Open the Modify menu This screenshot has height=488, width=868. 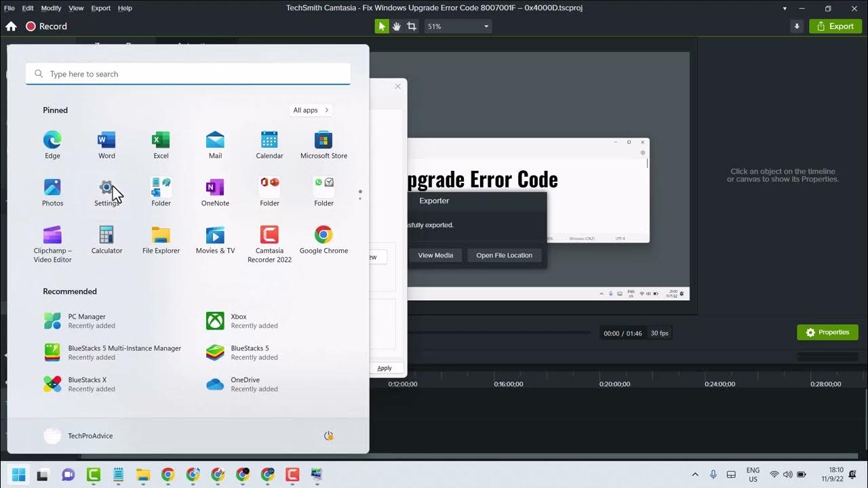[x=51, y=8]
